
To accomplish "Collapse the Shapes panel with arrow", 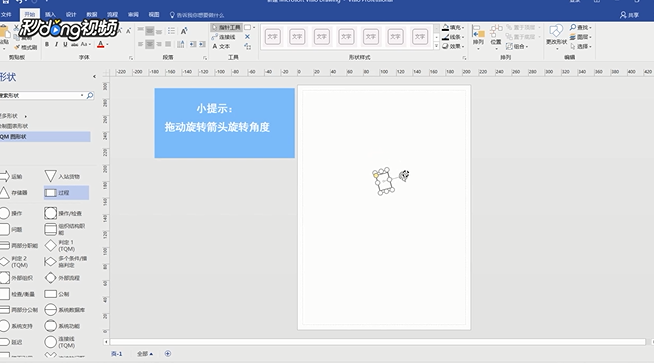I will click(94, 76).
